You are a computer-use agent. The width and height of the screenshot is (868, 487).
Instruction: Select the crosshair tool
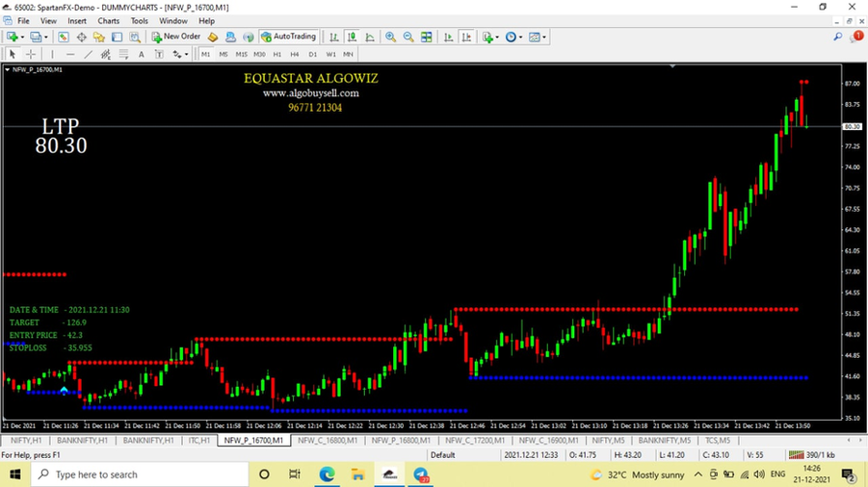[31, 54]
